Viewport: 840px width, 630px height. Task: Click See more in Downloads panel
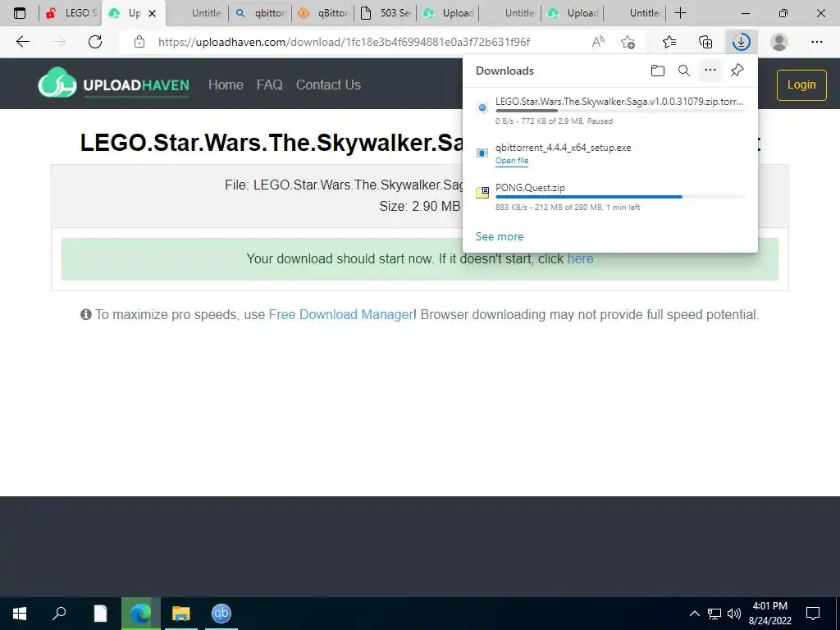point(500,236)
